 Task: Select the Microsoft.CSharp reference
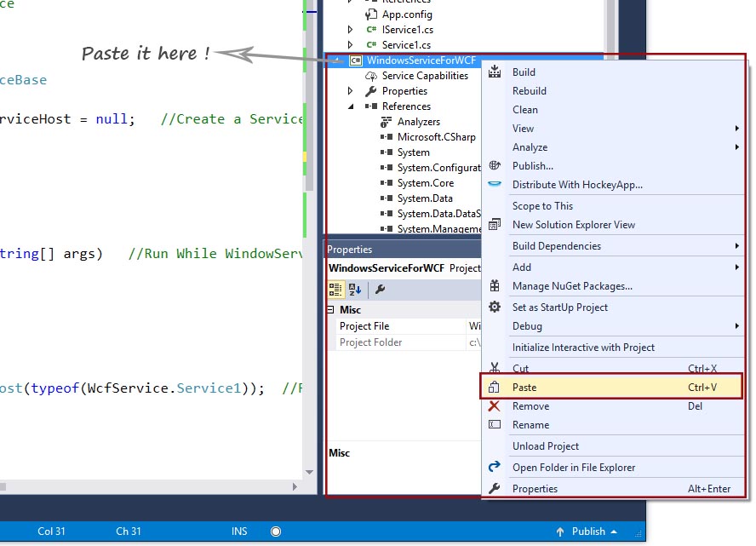(x=437, y=137)
